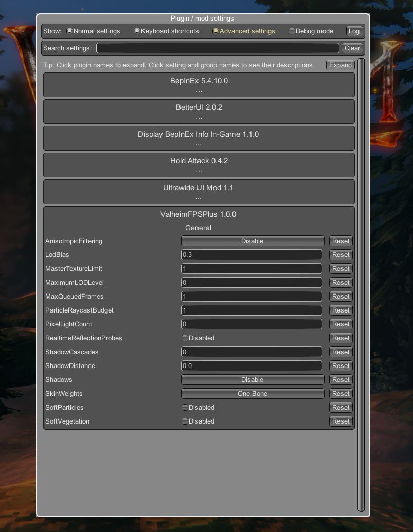This screenshot has width=413, height=532.
Task: Show Shadows setting description
Action: (59, 380)
